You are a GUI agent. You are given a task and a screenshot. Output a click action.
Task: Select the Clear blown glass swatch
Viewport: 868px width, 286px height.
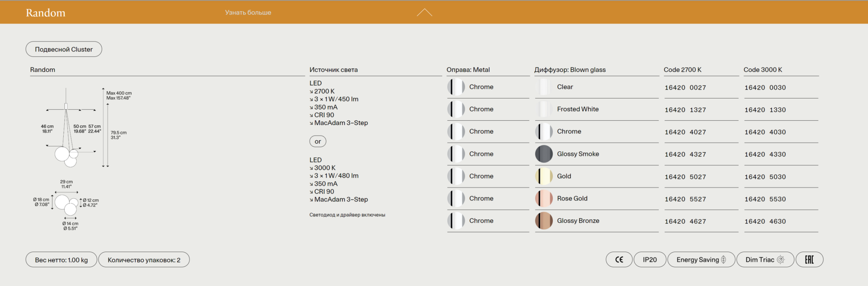coord(544,87)
